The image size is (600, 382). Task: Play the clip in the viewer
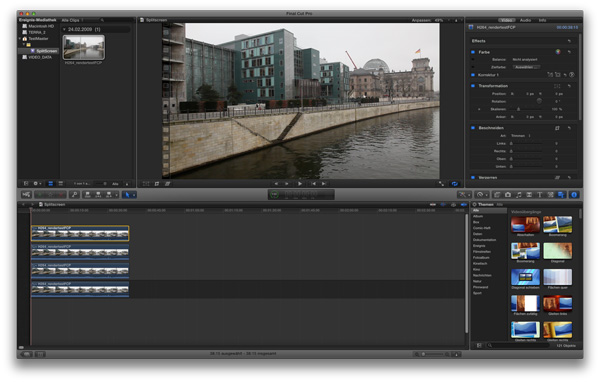tap(300, 184)
